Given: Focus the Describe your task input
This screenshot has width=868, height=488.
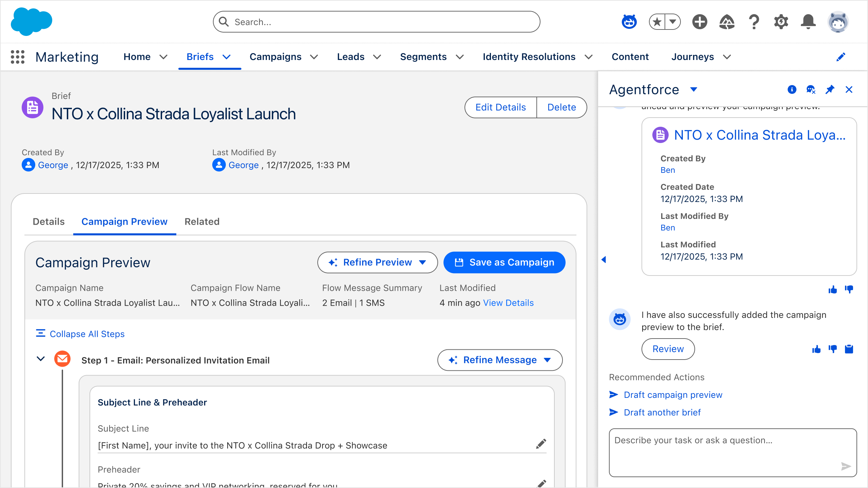Looking at the screenshot, I should pyautogui.click(x=733, y=453).
